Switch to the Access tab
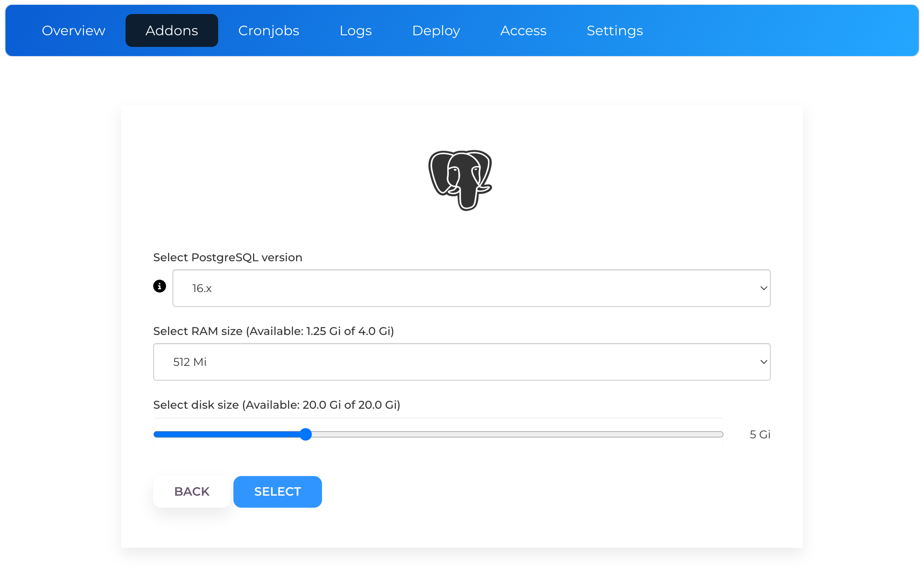Screen dimensions: 924x573 point(523,30)
